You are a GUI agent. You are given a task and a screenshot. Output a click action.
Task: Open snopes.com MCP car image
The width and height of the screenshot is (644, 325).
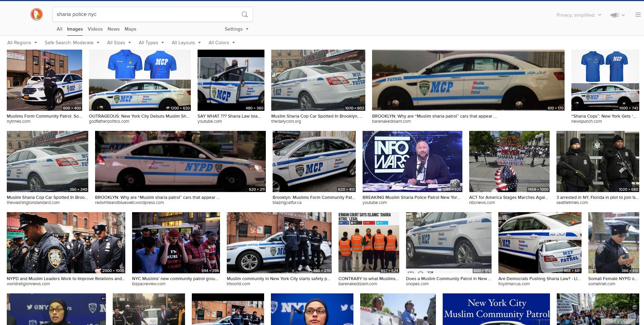(x=449, y=243)
